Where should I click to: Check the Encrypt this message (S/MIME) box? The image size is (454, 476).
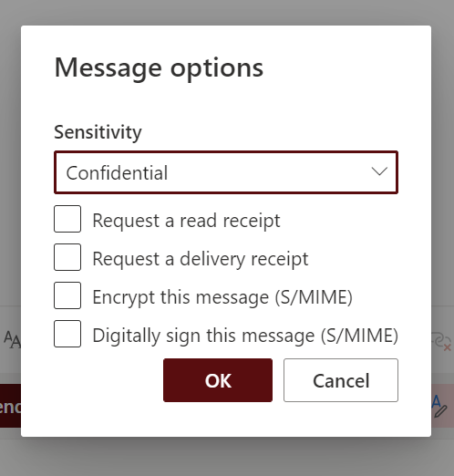tap(67, 295)
